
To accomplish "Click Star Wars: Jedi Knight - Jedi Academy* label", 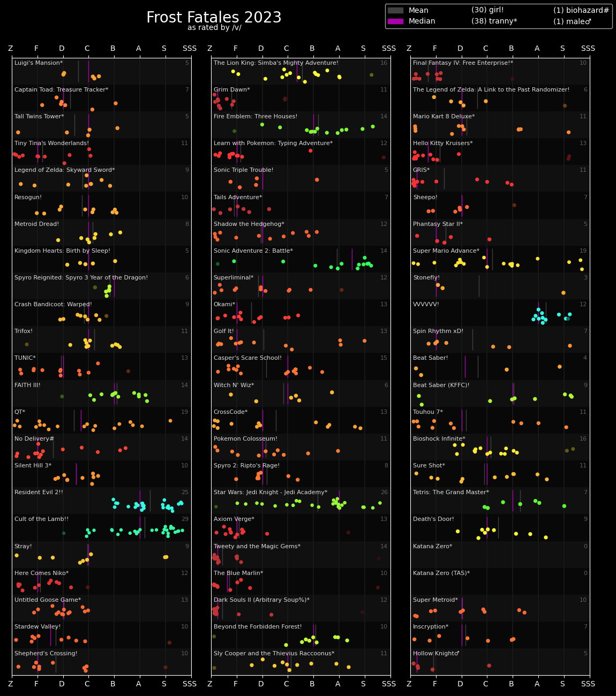I will point(271,493).
